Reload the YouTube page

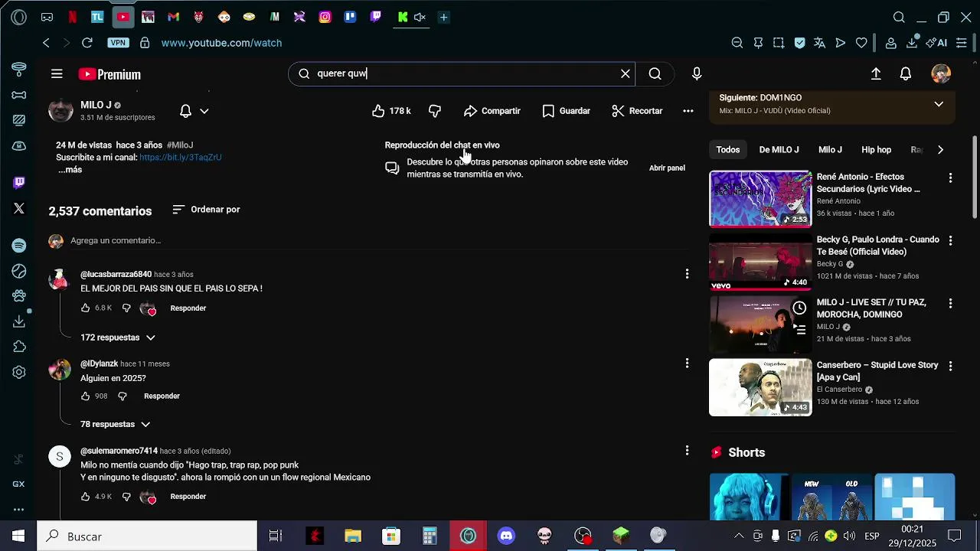tap(87, 43)
